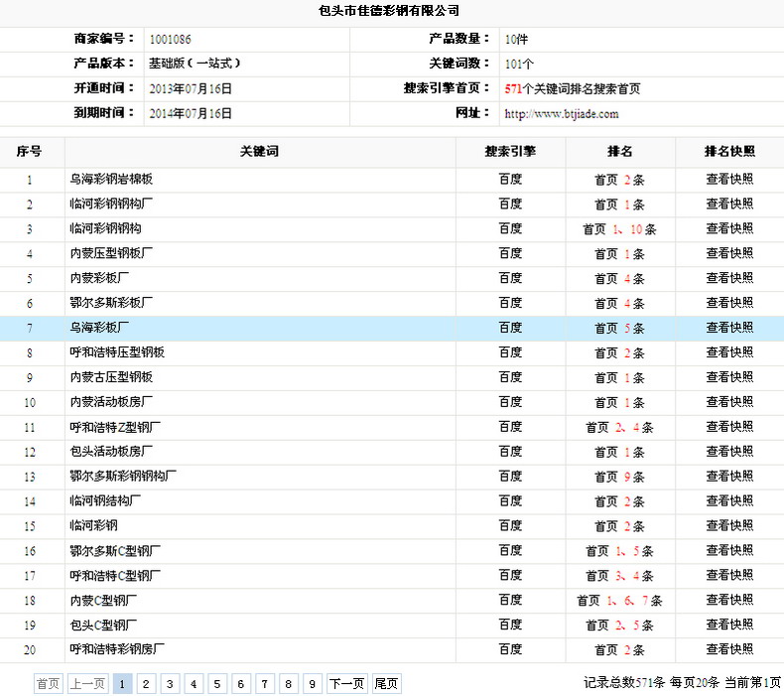
Task: View snapshot for 临河钢结构厂 row
Action: [729, 500]
